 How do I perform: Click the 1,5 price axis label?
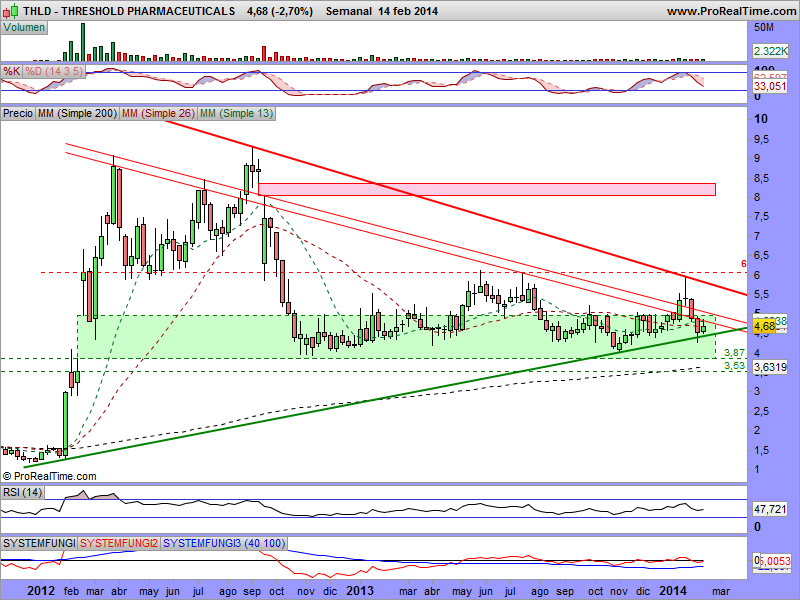762,450
